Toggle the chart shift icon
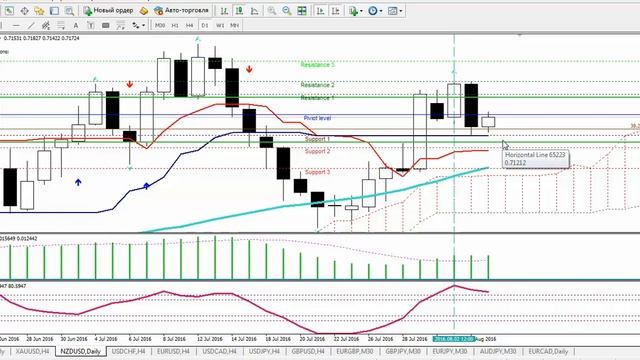The height and width of the screenshot is (360, 640). pos(336,11)
